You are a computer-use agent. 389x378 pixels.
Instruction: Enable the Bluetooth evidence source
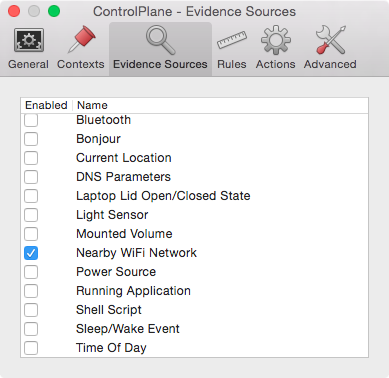31,120
